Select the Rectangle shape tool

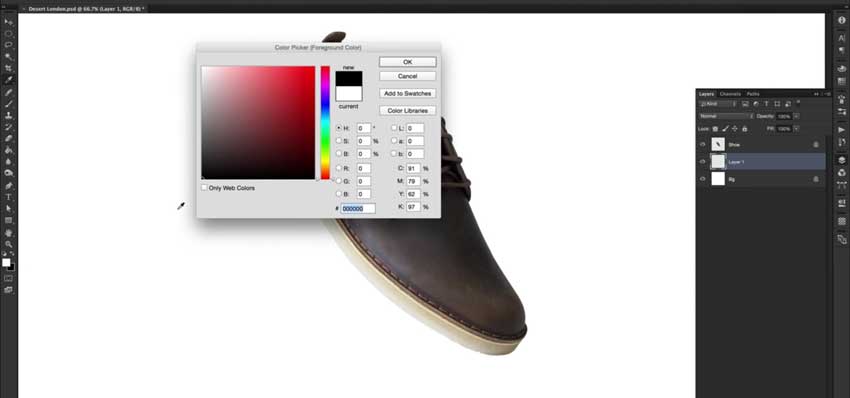(9, 220)
